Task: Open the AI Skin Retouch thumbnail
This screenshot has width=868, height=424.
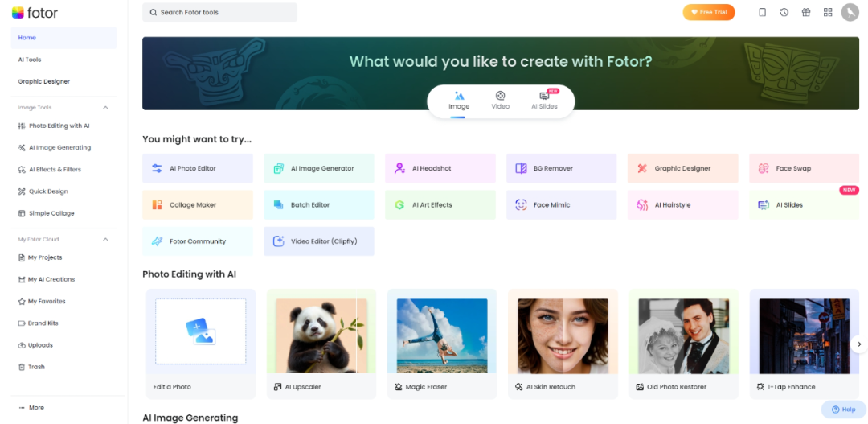Action: click(563, 335)
